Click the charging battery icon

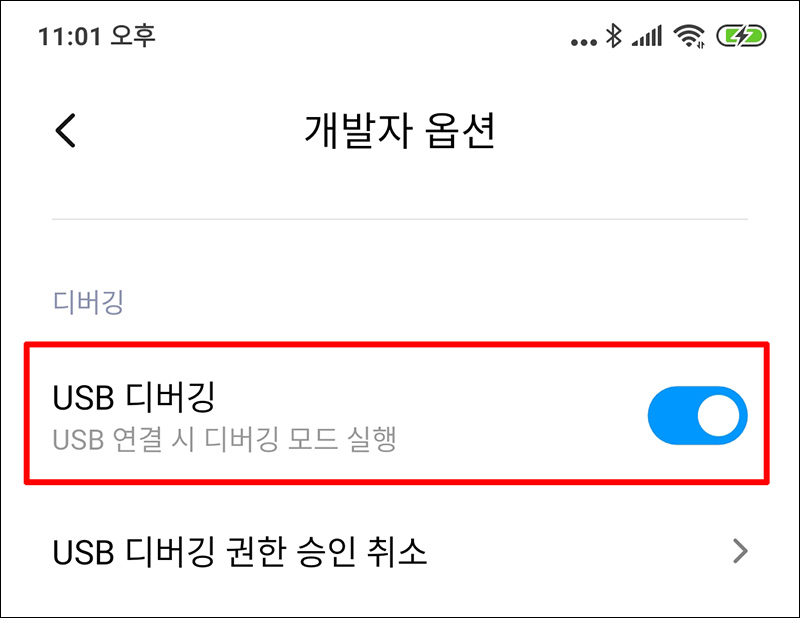tap(741, 36)
